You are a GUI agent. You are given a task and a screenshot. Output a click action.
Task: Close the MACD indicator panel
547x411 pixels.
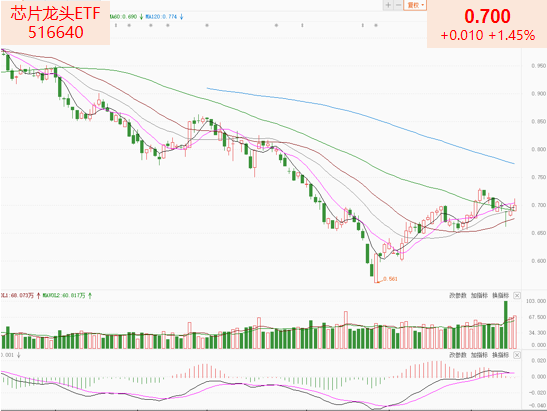[517, 355]
